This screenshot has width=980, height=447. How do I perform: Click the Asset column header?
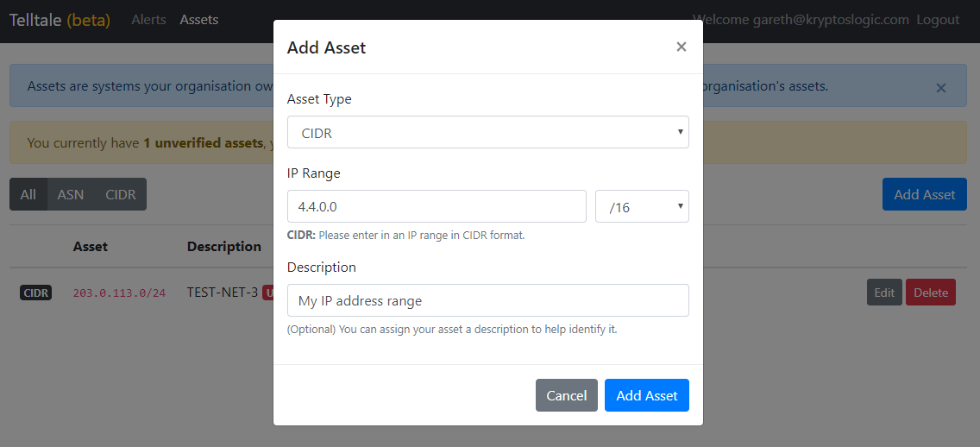click(90, 246)
